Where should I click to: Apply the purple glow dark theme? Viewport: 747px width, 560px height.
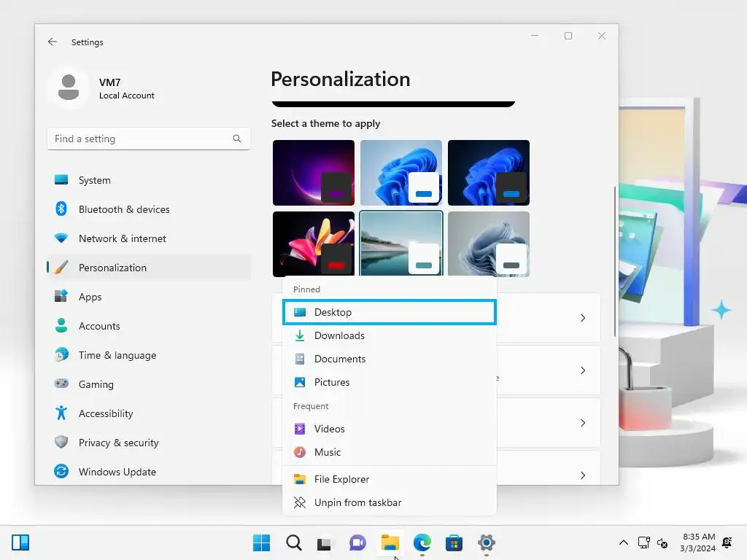click(x=314, y=172)
